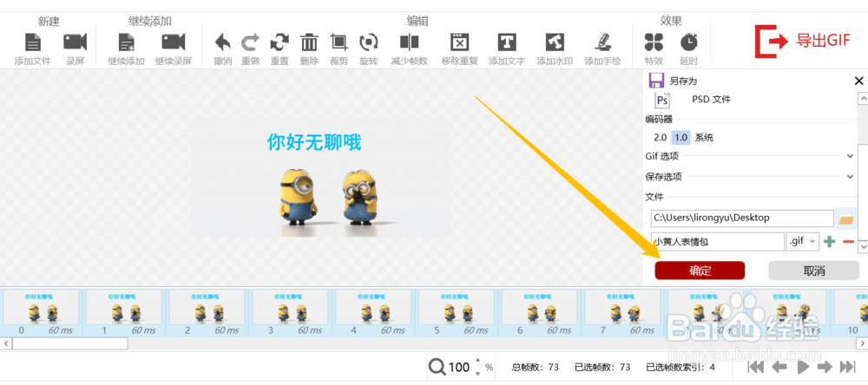Open the Add Watermark (添加水印) tool
Image resolution: width=868 pixels, height=385 pixels.
coord(555,42)
